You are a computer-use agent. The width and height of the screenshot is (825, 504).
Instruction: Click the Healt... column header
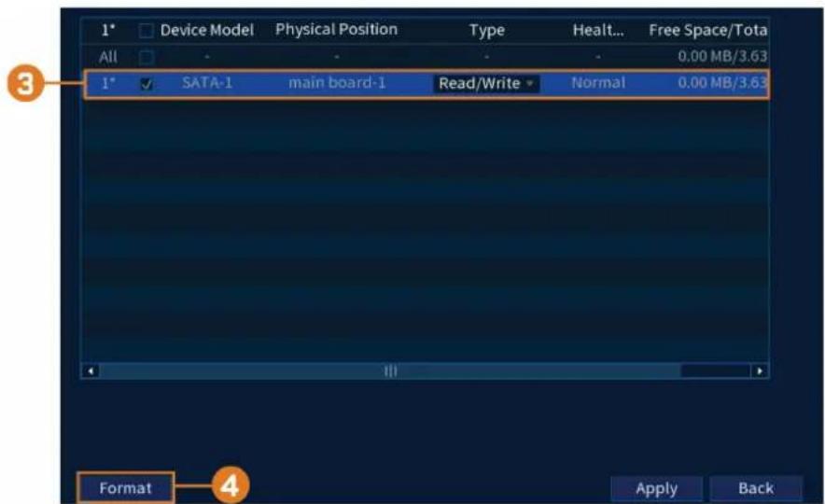(598, 30)
